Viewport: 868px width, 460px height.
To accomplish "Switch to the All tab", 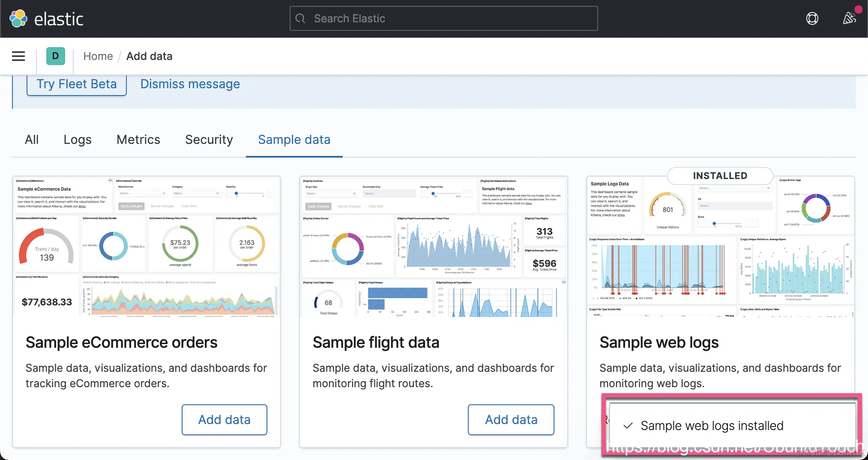I will [x=32, y=140].
